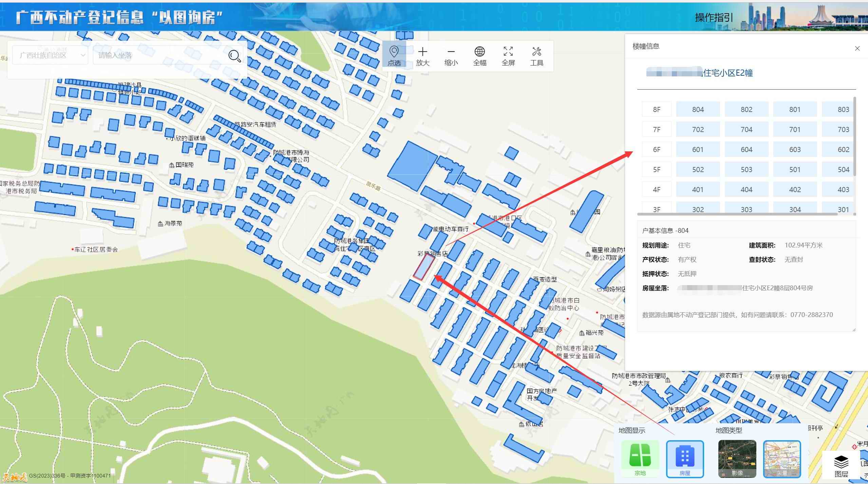Select unit 804 on the 8F row

698,109
